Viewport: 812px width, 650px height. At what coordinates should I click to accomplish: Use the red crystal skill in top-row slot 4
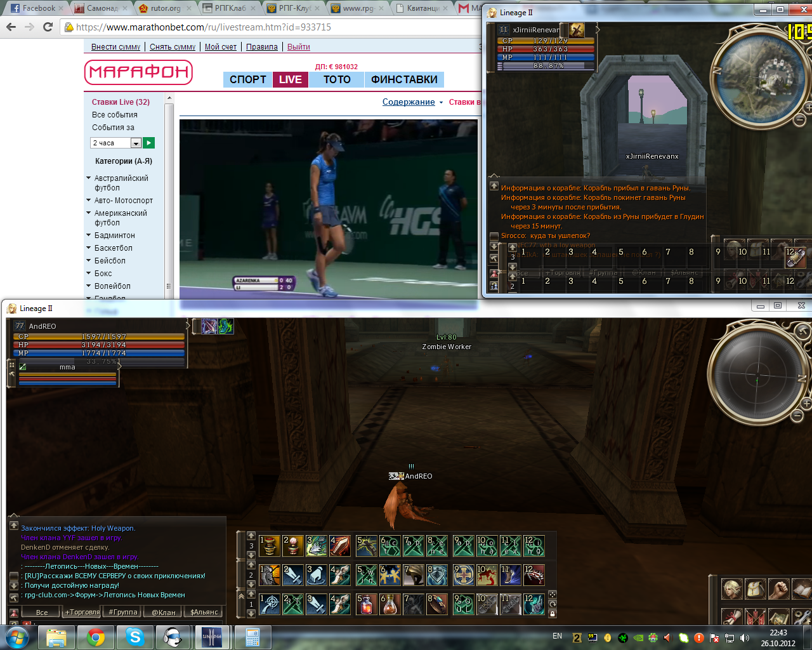click(x=340, y=546)
